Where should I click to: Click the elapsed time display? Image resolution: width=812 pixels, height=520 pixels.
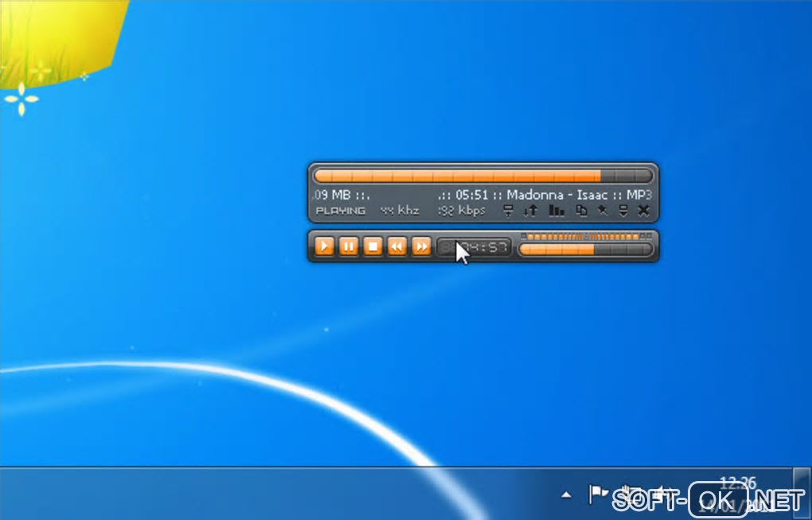tap(474, 247)
